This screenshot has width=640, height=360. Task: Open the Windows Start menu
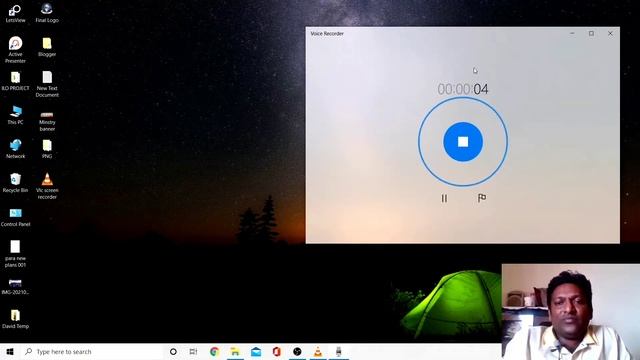point(10,351)
